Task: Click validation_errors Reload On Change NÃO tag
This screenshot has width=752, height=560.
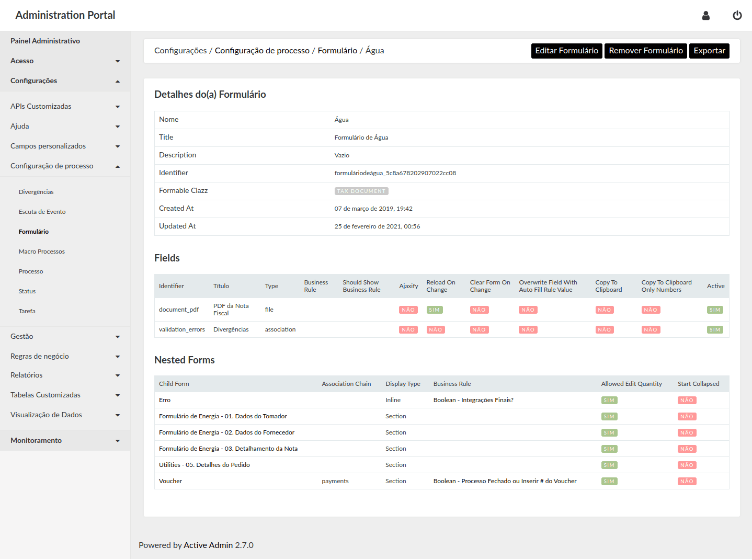Action: 436,330
